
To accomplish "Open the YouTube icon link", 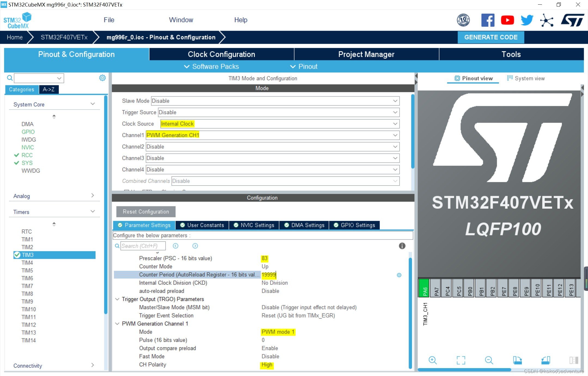I will pos(507,20).
